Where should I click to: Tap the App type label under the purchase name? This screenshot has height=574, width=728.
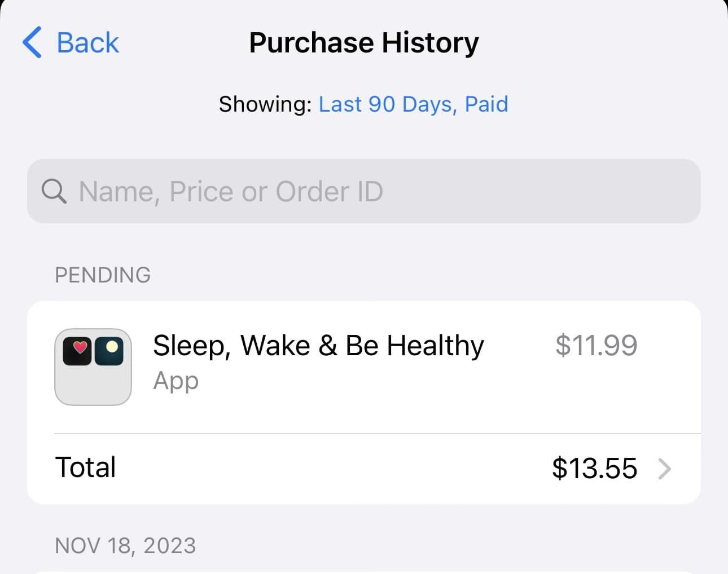[x=175, y=381]
